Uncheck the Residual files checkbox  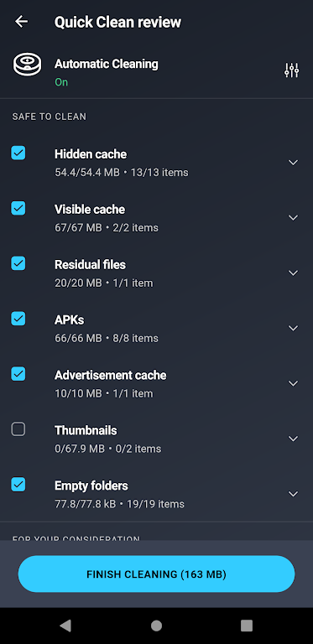(x=18, y=263)
